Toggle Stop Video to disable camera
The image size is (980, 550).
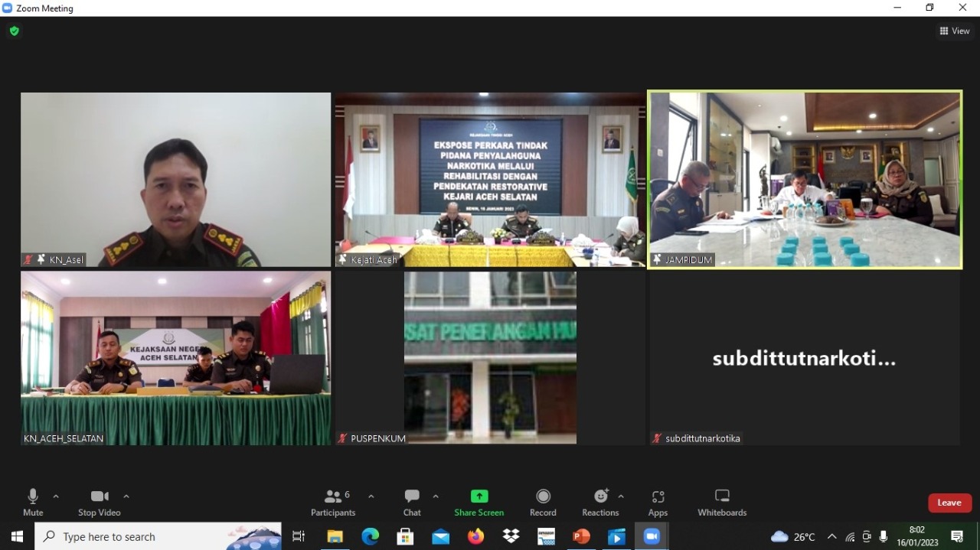point(98,497)
